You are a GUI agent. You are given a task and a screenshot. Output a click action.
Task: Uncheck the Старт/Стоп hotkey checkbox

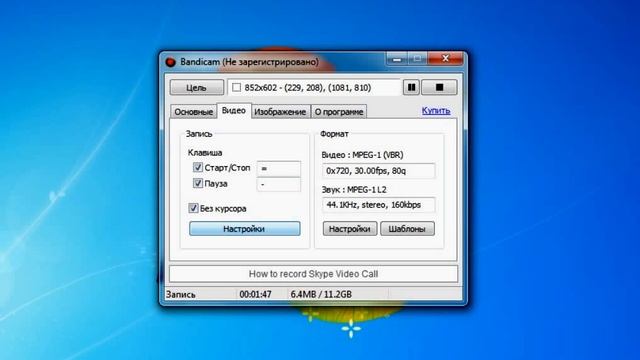click(x=198, y=167)
